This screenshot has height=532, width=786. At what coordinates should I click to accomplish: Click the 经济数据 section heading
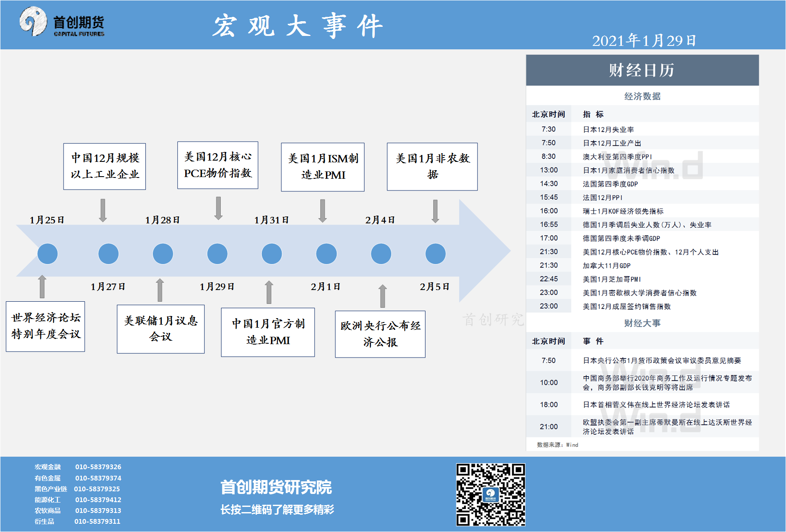642,96
